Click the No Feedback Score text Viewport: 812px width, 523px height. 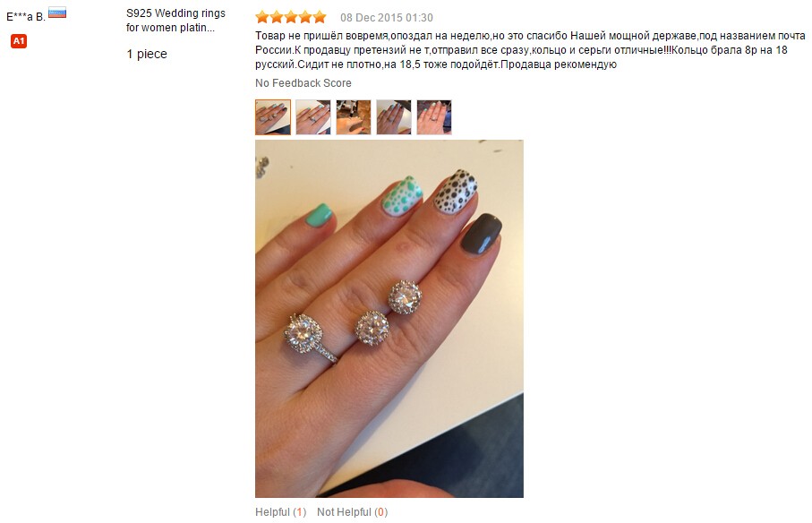click(x=303, y=83)
